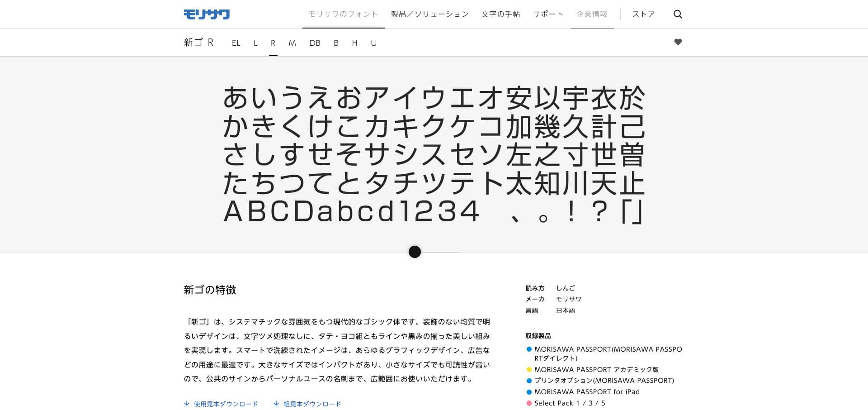Viewport: 868px width, 410px height.
Task: Visit the ストア link
Action: click(643, 14)
